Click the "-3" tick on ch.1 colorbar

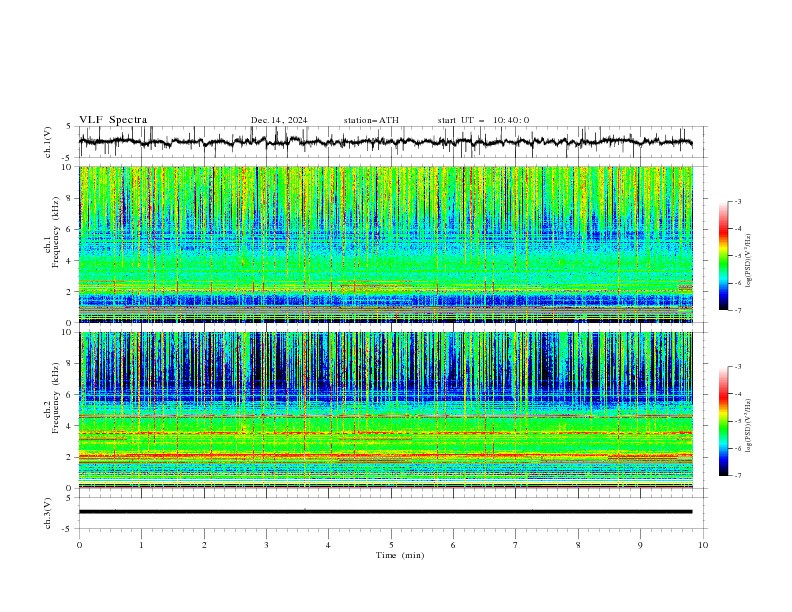pos(738,201)
